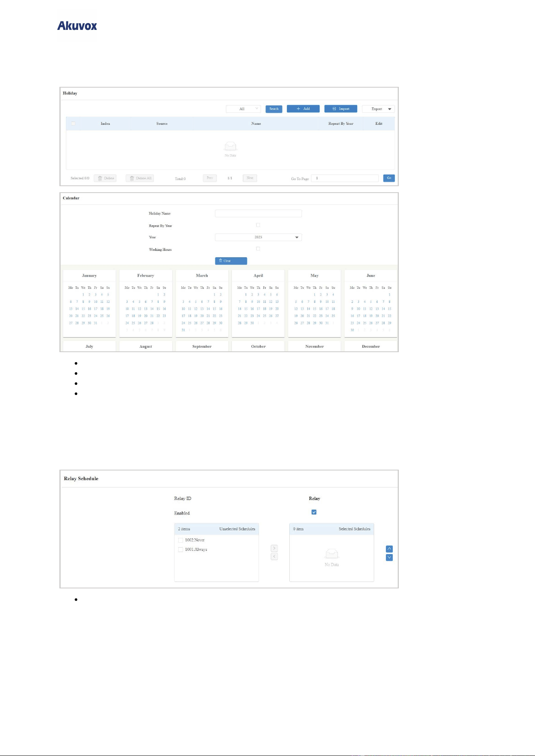This screenshot has height=756, width=535.
Task: Click the April month title
Action: [258, 275]
